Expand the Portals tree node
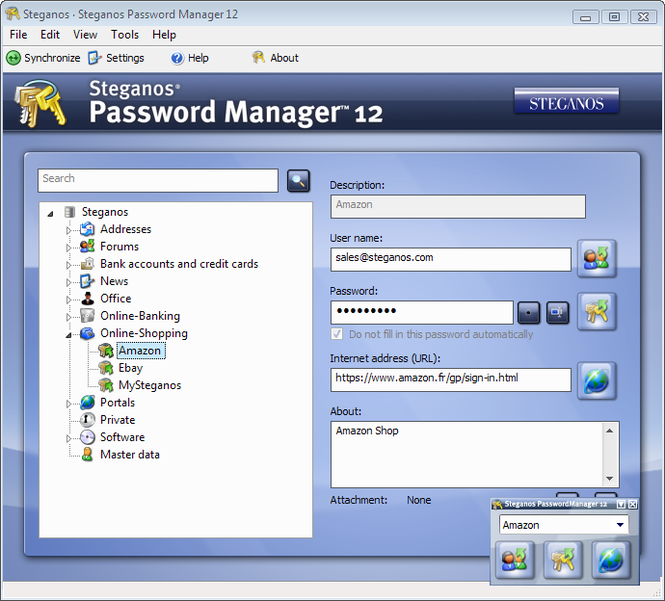This screenshot has width=665, height=601. (68, 403)
